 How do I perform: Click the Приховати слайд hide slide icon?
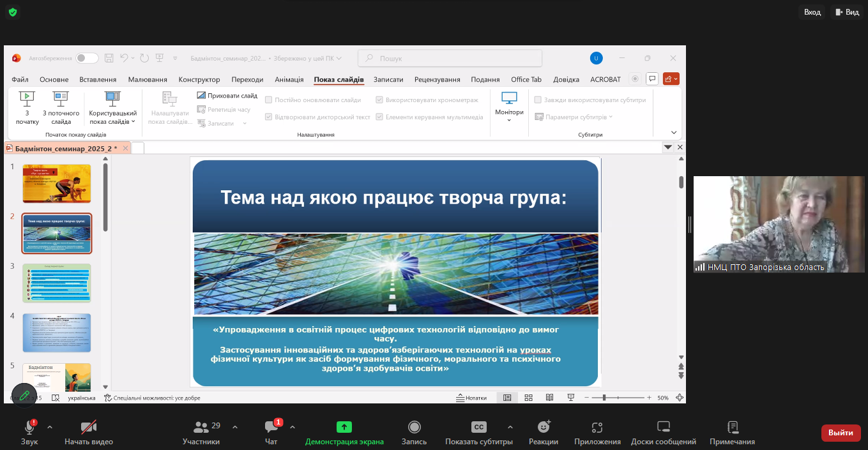click(201, 96)
